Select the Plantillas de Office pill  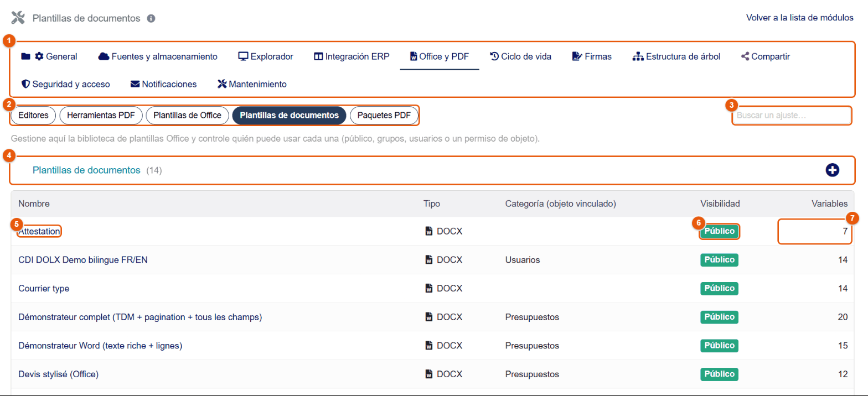click(187, 116)
